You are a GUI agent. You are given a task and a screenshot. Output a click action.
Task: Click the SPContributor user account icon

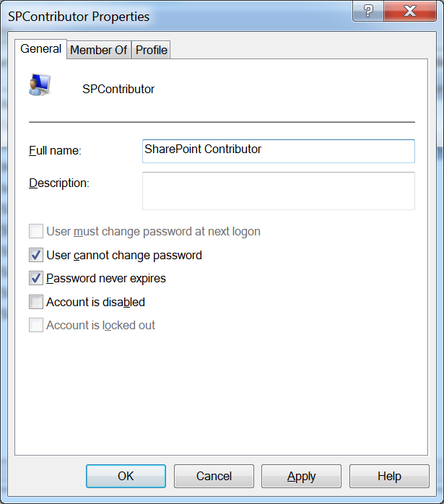(39, 84)
